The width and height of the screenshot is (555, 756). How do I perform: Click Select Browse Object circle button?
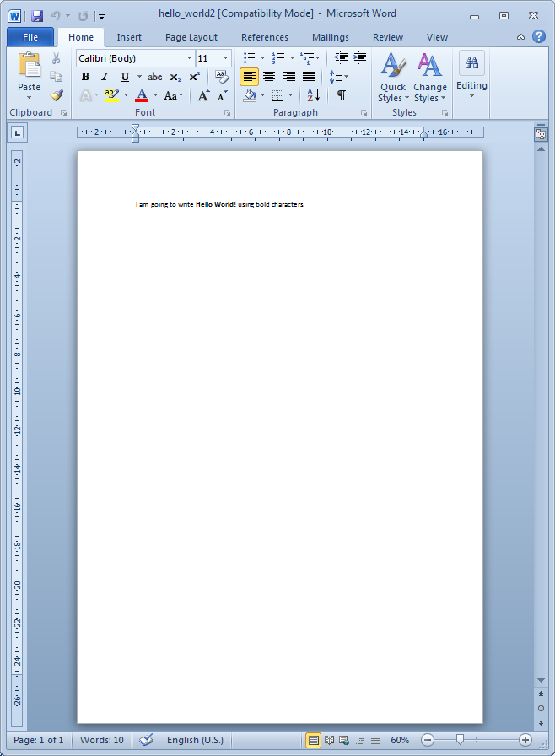[541, 708]
